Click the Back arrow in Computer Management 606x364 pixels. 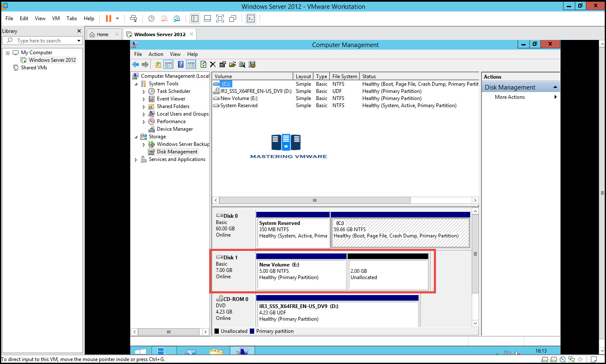point(136,64)
